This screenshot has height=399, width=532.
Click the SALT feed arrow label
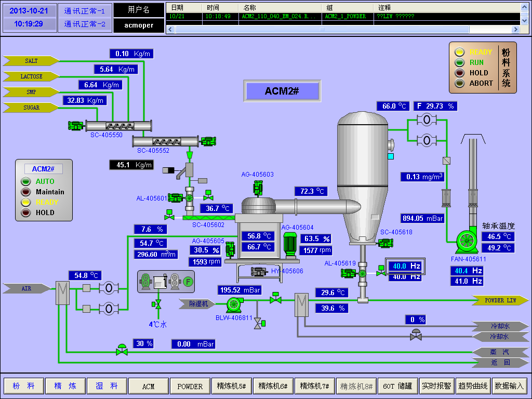pyautogui.click(x=31, y=61)
